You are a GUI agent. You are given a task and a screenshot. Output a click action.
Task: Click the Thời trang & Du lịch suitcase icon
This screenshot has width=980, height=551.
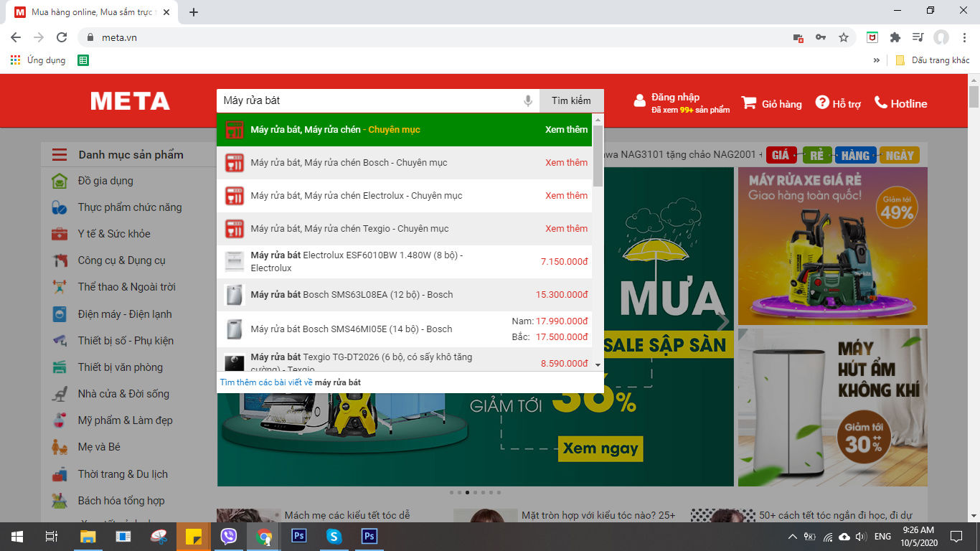tap(60, 474)
